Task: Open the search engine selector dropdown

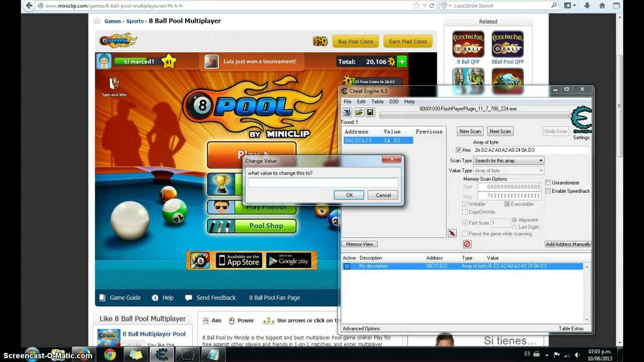Action: pyautogui.click(x=445, y=6)
